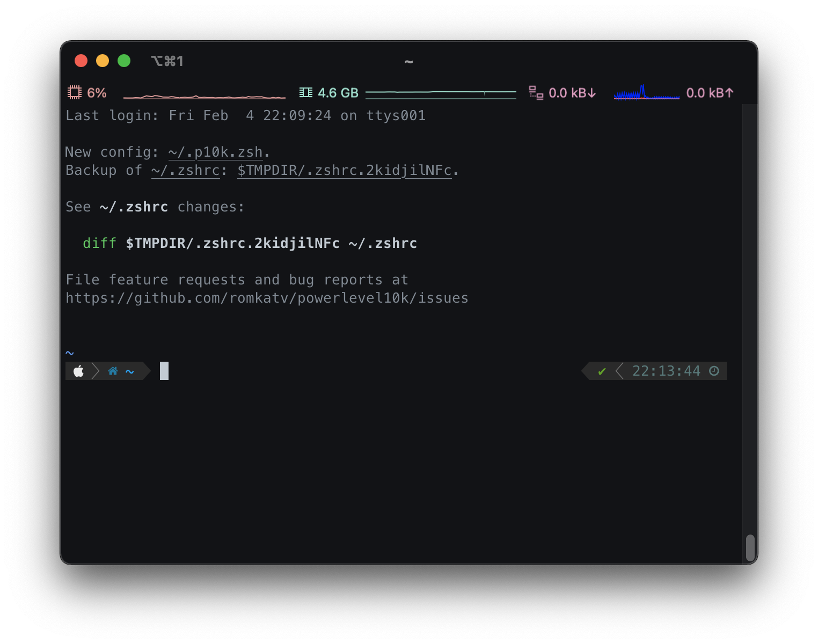Open the underlined $TMPDIR/.zshrc.2kidjilNFc backup path
818x644 pixels.
(x=345, y=171)
